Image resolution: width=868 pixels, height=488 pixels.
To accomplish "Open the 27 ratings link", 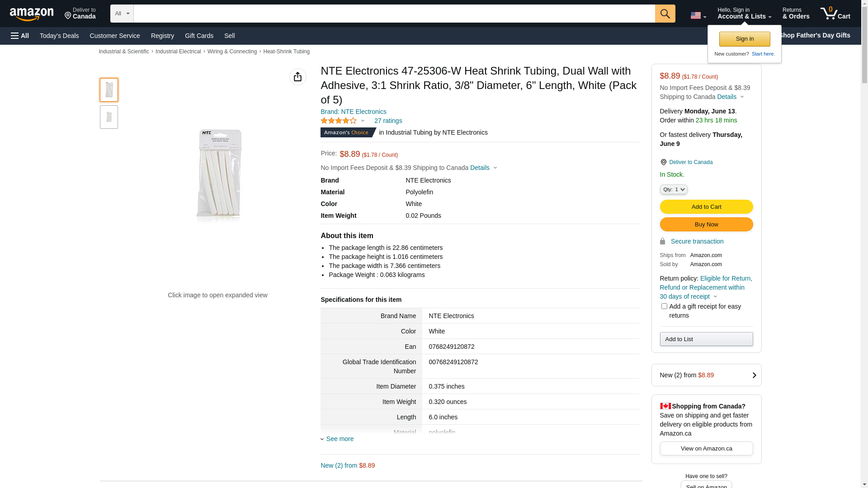I will [x=388, y=121].
